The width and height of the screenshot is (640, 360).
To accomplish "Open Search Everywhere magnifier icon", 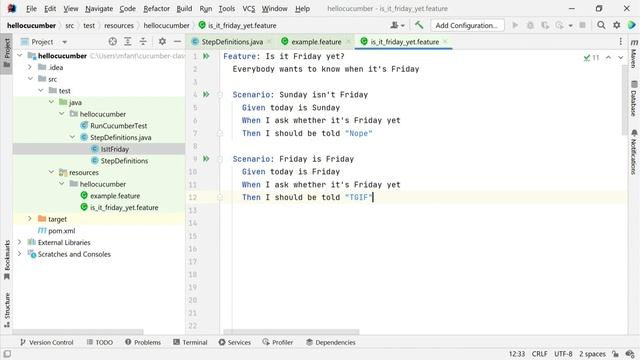I will tap(601, 25).
